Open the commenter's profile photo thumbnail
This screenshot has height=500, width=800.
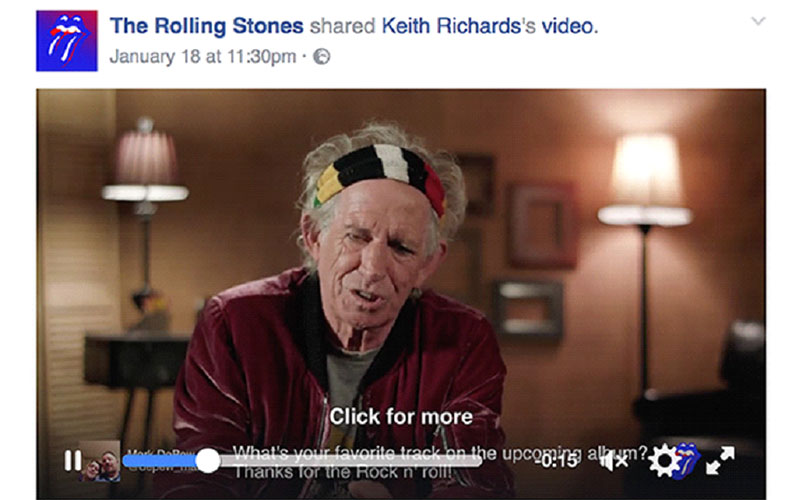coord(99,461)
